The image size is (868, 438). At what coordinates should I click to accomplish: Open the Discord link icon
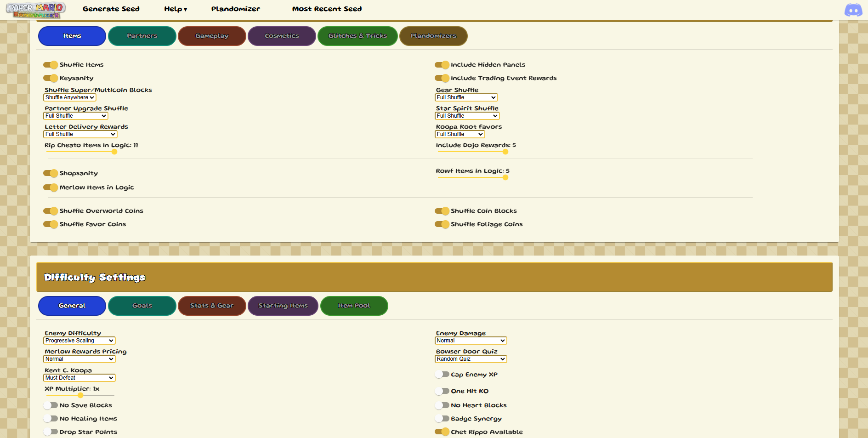pyautogui.click(x=853, y=10)
